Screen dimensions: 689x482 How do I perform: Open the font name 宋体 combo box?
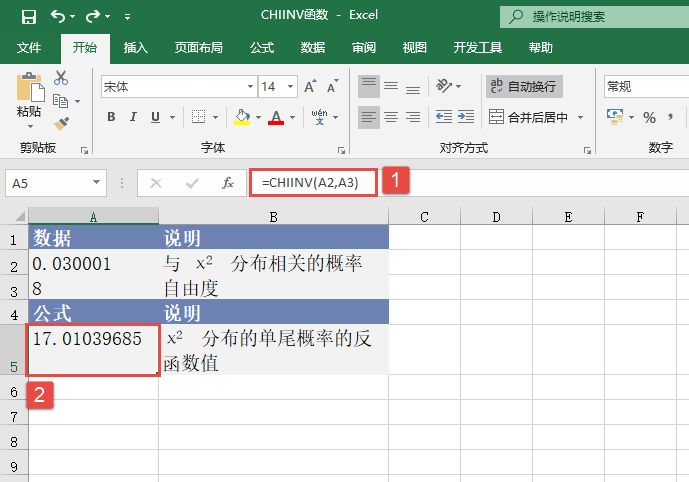(x=178, y=87)
